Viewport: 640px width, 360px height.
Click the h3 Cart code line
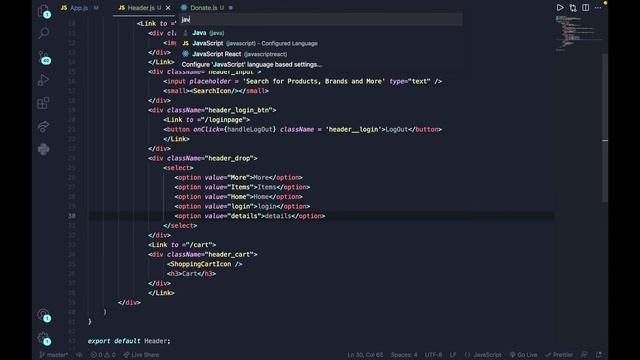pos(191,274)
